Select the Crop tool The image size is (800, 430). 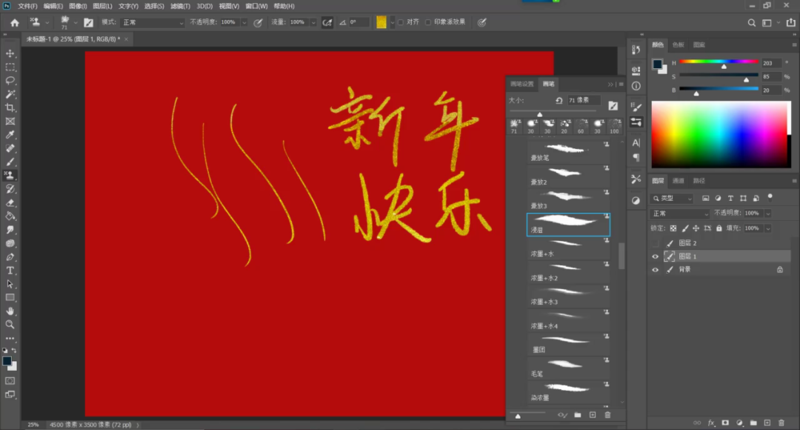coord(10,108)
